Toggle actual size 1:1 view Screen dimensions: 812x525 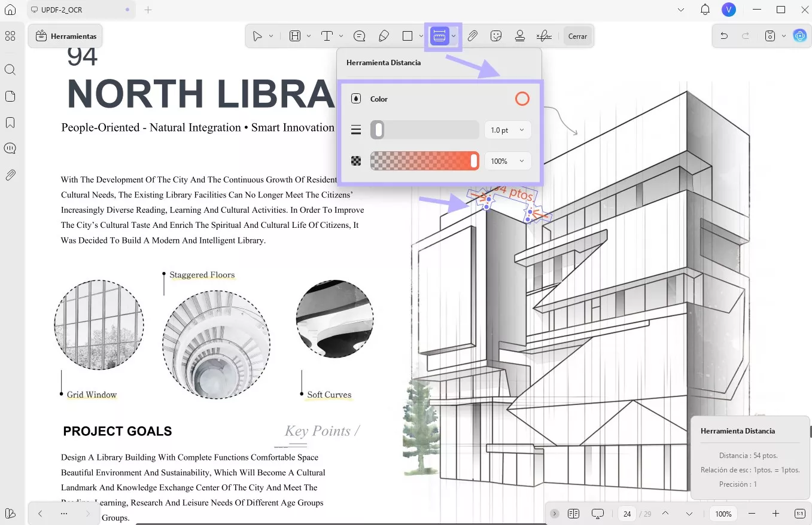[x=800, y=514]
